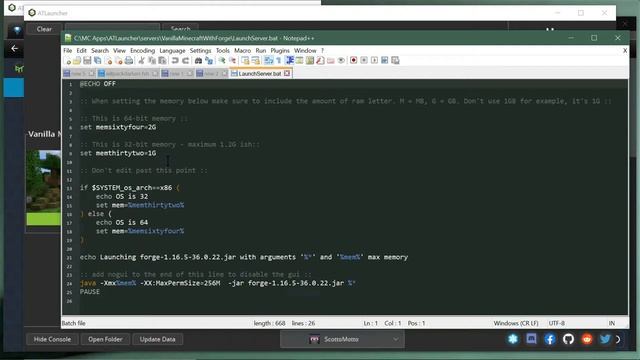Viewport: 640px width, 360px height.
Task: Click Update Data button in ATLauncher
Action: (x=158, y=339)
